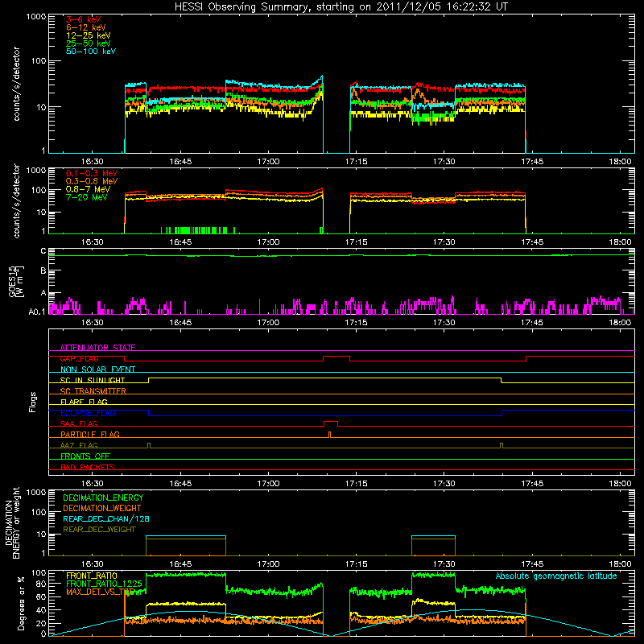
Task: Click the second AAZ_FLAG spike near 17:40
Action: point(502,445)
